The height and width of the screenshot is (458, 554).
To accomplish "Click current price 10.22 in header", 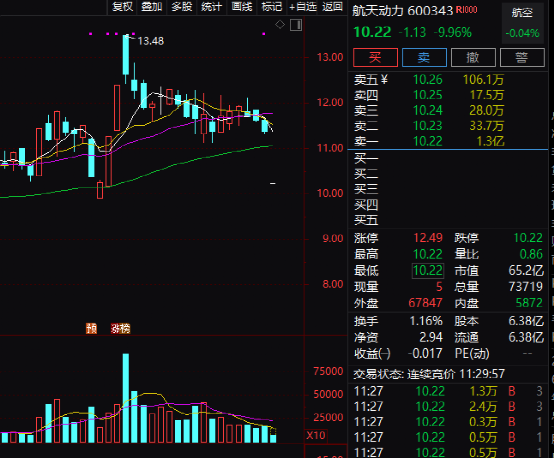I will pos(372,32).
